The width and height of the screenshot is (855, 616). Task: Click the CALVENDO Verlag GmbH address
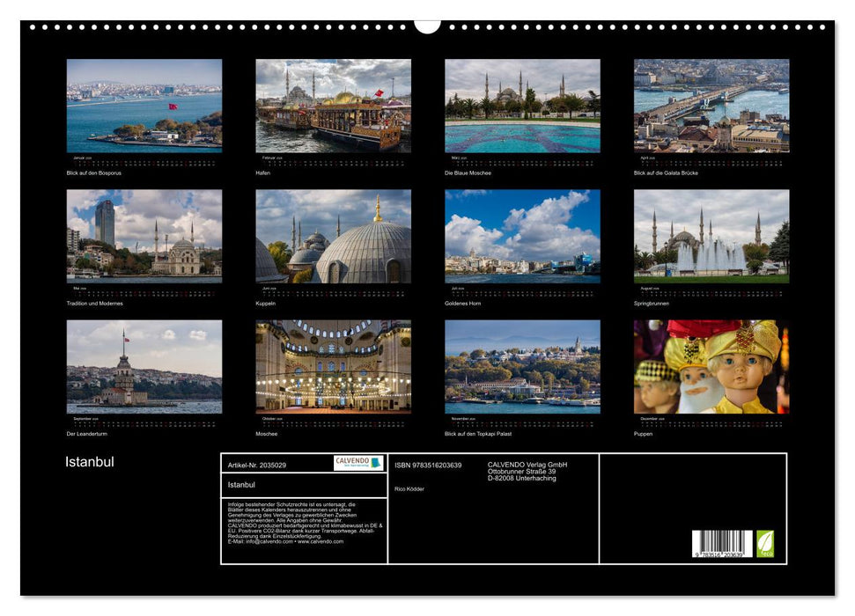click(527, 471)
